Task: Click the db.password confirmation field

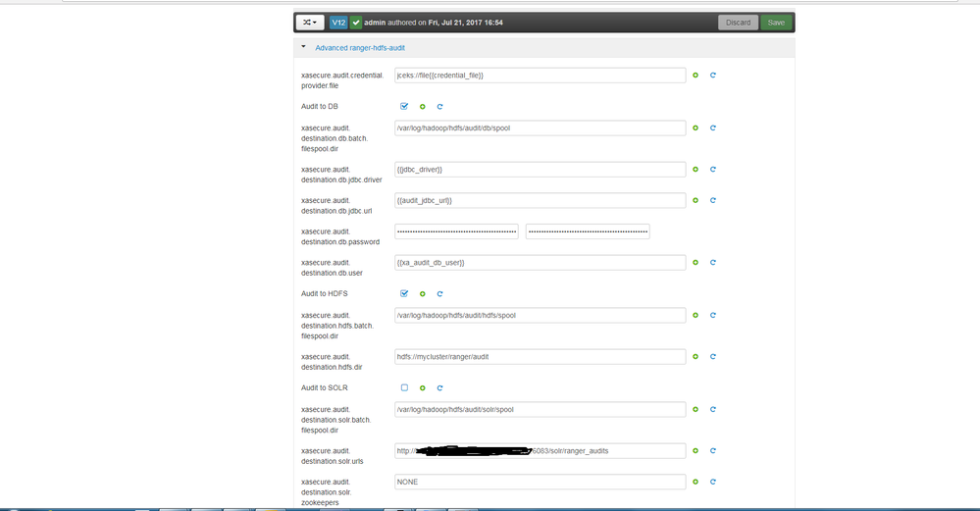Action: pyautogui.click(x=588, y=231)
